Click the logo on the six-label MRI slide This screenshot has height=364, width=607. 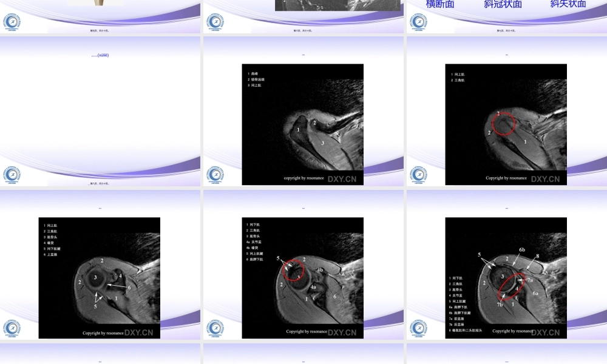(12, 328)
